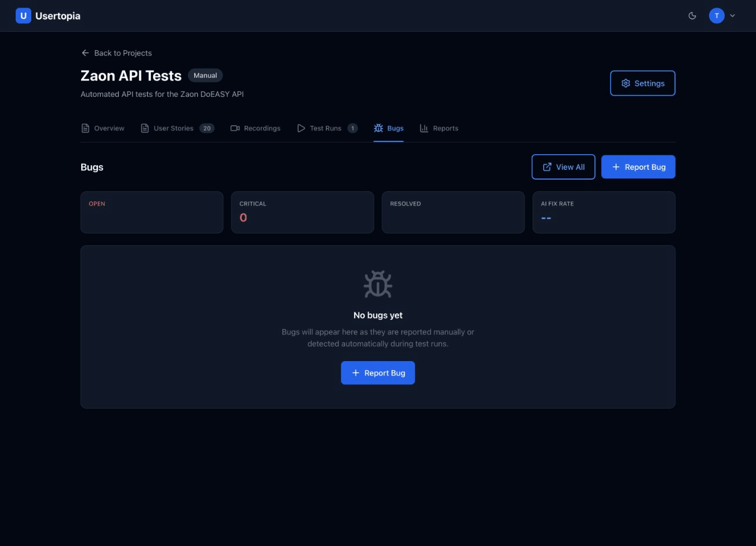Screen dimensions: 756x546
Task: Click the Manual project badge
Action: coord(205,75)
